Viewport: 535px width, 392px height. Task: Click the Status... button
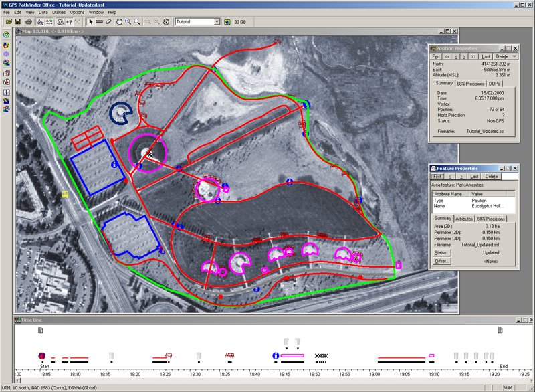coord(441,252)
